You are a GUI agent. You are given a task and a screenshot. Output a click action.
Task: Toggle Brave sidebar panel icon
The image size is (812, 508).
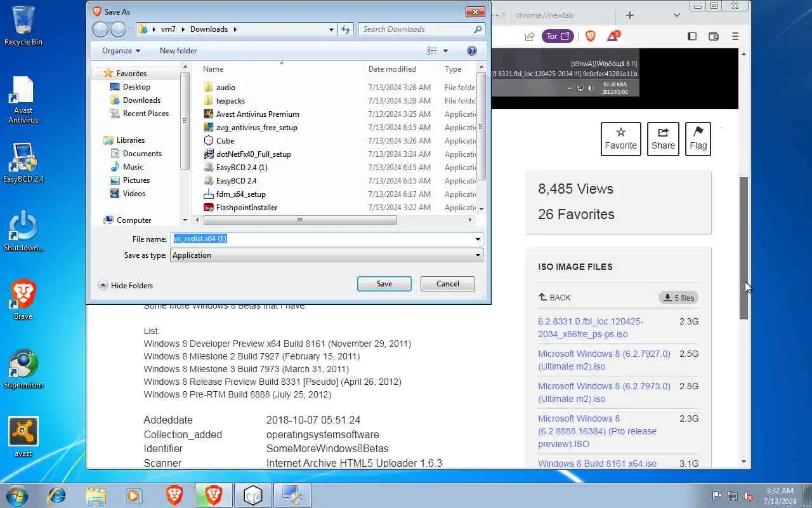click(x=692, y=36)
